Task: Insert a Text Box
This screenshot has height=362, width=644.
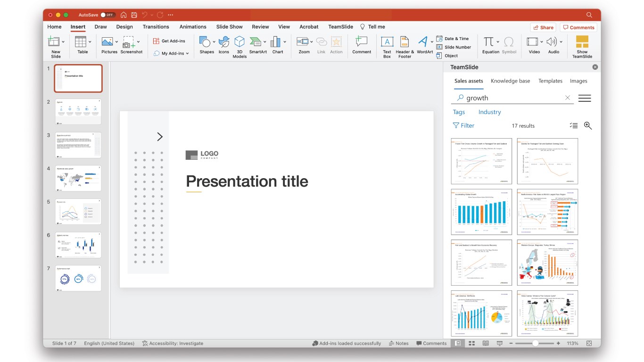Action: coord(387,47)
